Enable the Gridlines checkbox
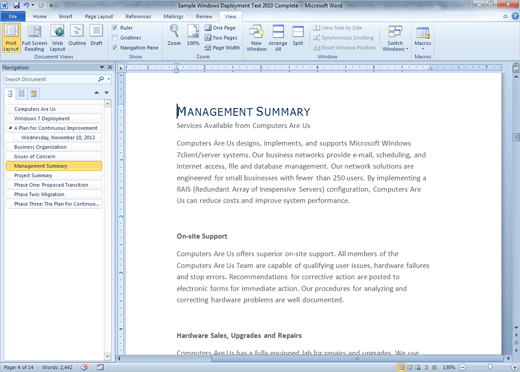520x372 pixels. [x=115, y=38]
